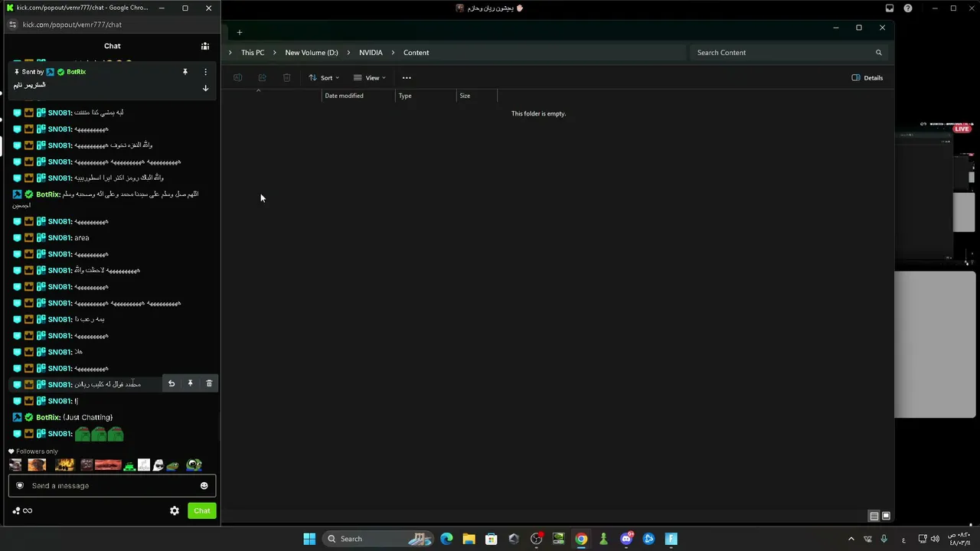Pin the highlighted SN081 message
The width and height of the screenshot is (980, 551).
click(190, 383)
